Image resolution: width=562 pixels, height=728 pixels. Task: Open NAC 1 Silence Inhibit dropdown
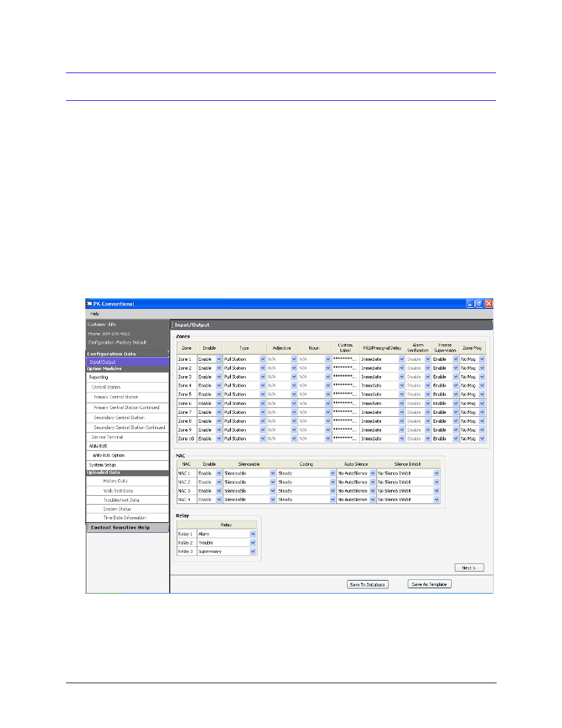437,473
